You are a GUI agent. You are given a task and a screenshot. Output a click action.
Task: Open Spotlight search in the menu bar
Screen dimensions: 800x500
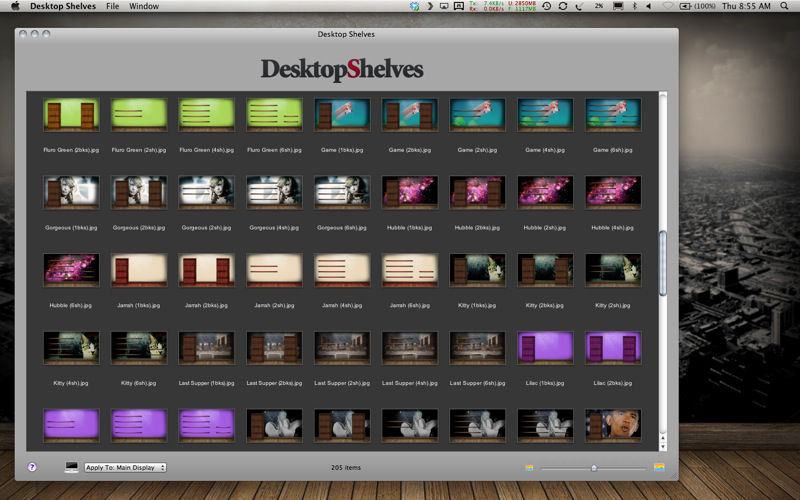[x=789, y=6]
